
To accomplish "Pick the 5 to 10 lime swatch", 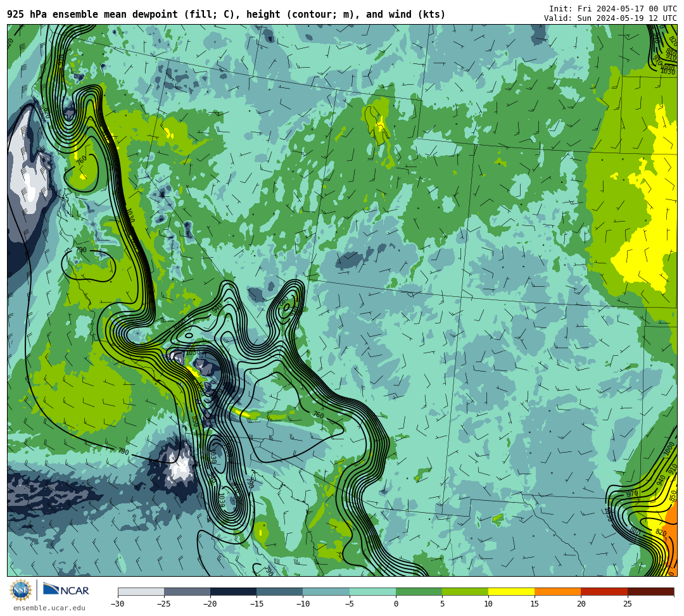I will [465, 591].
